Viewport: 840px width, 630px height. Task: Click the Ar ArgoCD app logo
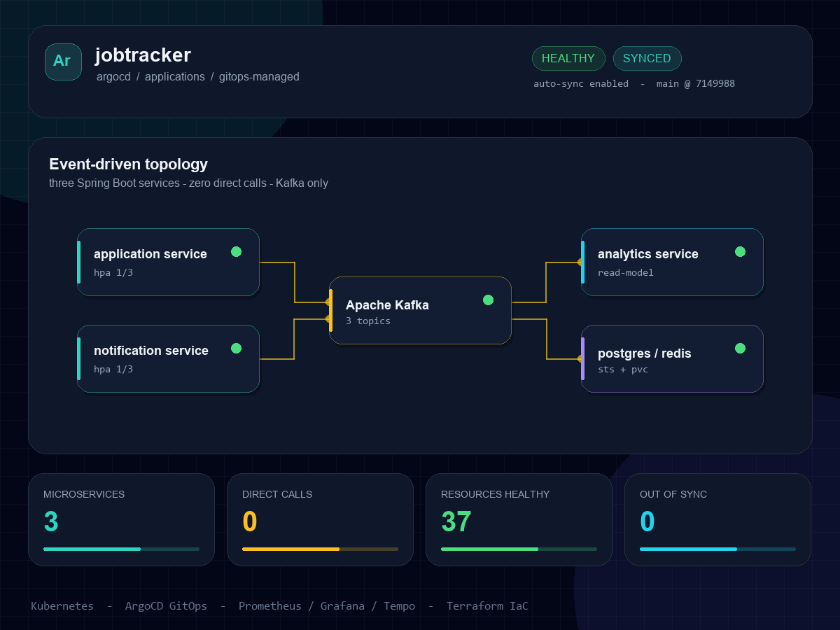click(x=63, y=62)
